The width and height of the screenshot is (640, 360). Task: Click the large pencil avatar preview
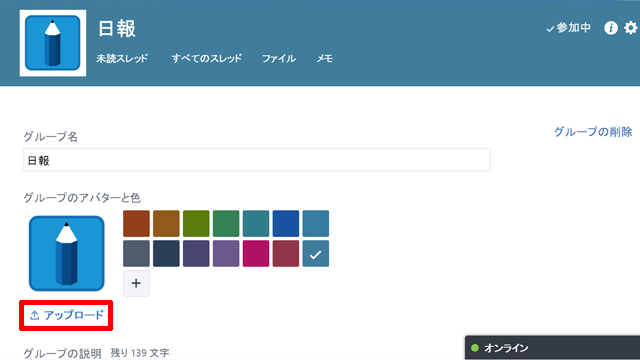pos(67,253)
